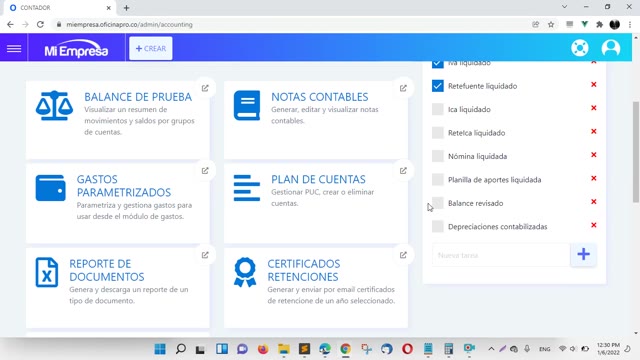Close the CONTADOR browser tab
This screenshot has width=640, height=360.
[109, 8]
